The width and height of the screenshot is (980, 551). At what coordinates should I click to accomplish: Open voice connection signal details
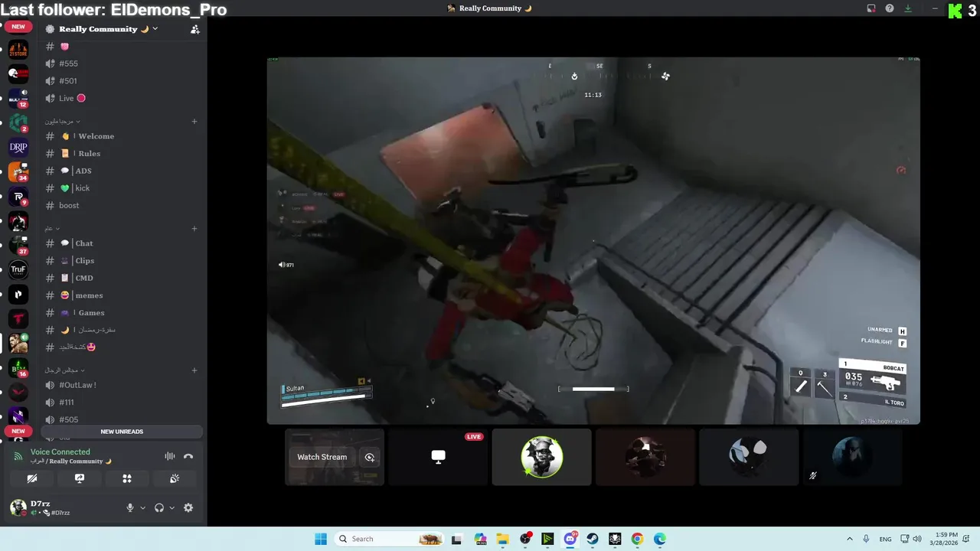click(18, 456)
